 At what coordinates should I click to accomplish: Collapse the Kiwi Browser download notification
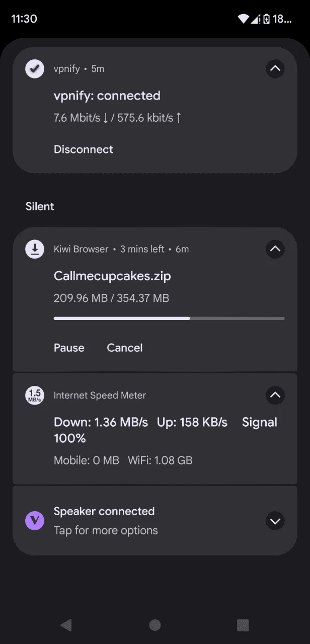point(275,249)
